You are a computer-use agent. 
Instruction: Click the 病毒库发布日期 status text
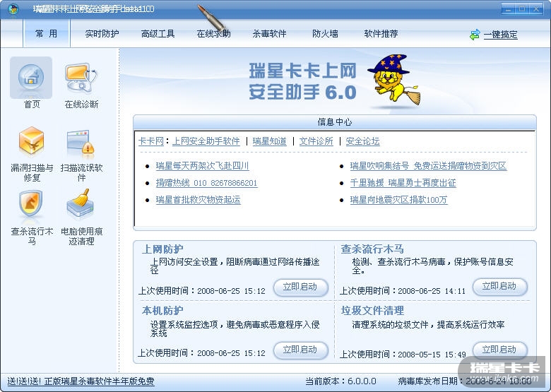[465, 381]
